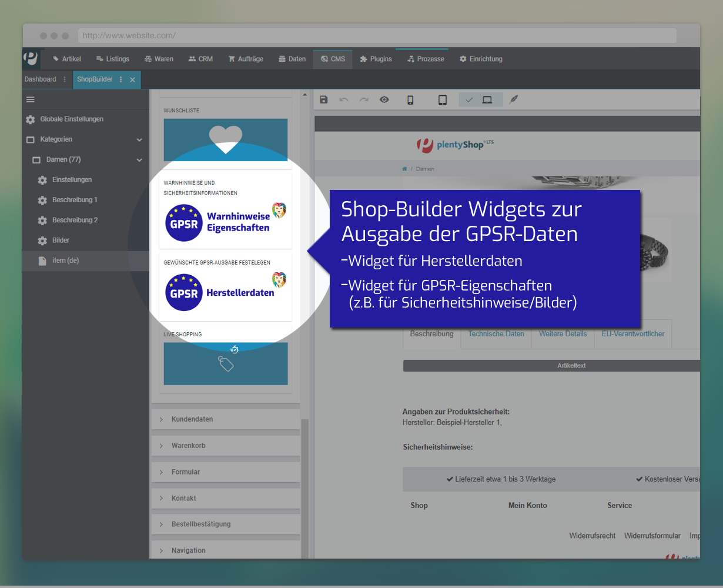Open the Daten menu
This screenshot has width=723, height=588.
pos(292,59)
